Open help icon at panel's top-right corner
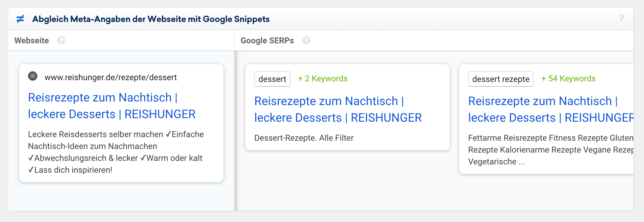This screenshot has height=222, width=644. pyautogui.click(x=621, y=18)
